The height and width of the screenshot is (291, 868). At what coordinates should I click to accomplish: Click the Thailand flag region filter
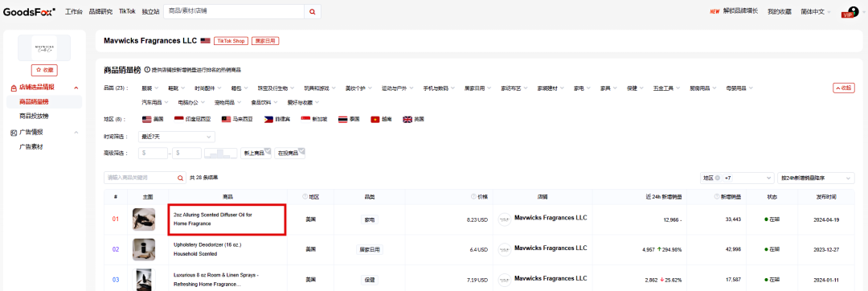[x=342, y=119]
